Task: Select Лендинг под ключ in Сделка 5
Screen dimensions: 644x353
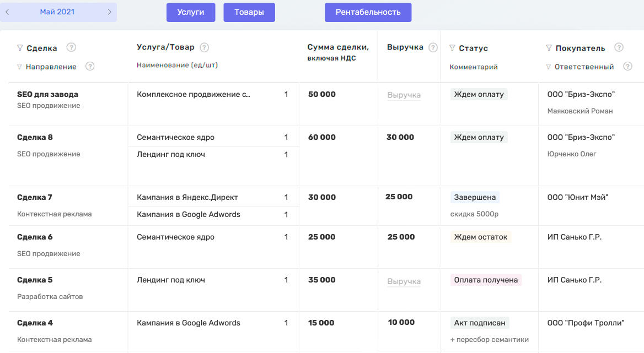Action: (171, 280)
